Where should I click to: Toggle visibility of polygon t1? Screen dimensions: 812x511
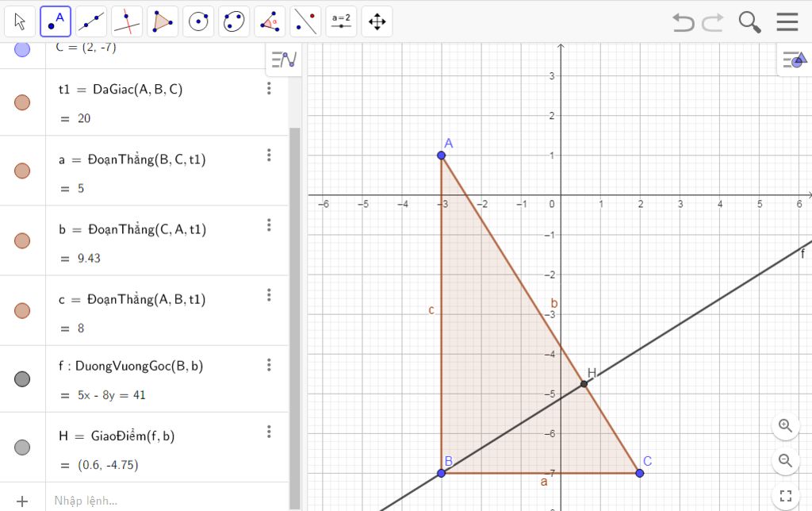coord(22,102)
